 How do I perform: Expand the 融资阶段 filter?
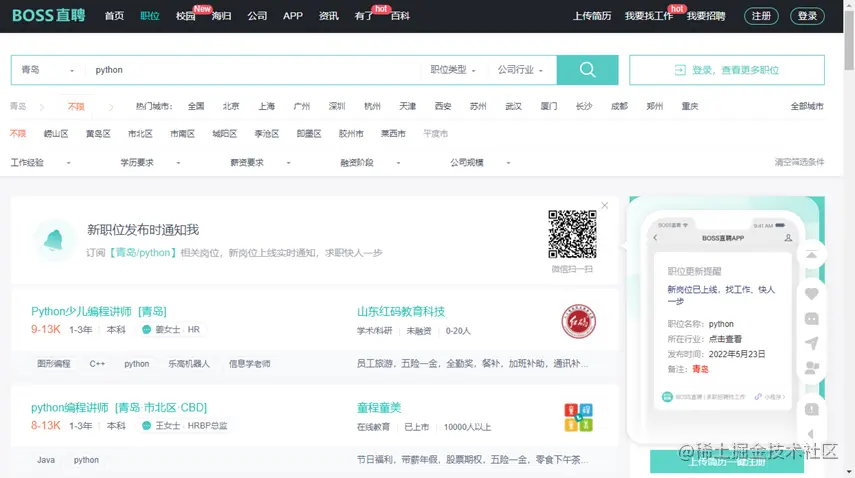pos(370,162)
